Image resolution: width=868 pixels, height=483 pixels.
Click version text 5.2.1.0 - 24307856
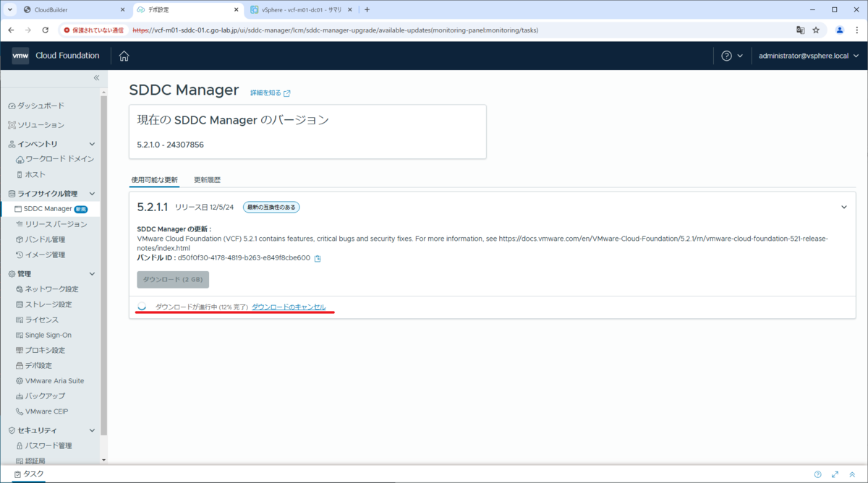pyautogui.click(x=170, y=145)
